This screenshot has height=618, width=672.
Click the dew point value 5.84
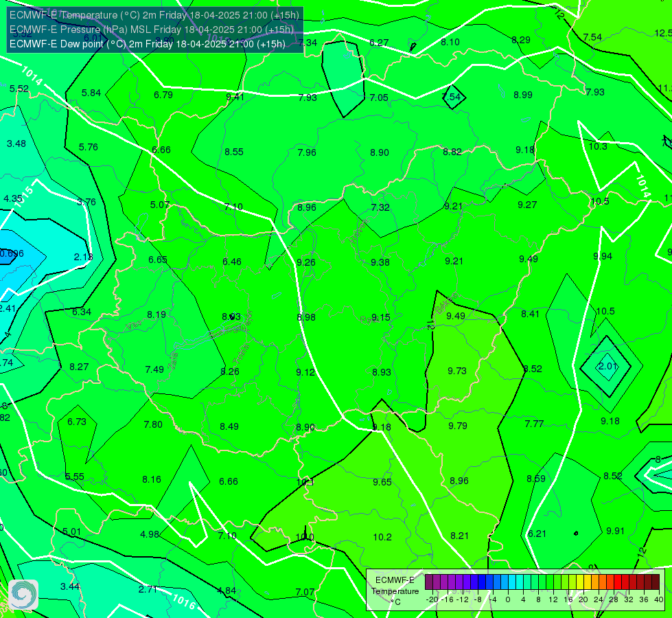91,93
